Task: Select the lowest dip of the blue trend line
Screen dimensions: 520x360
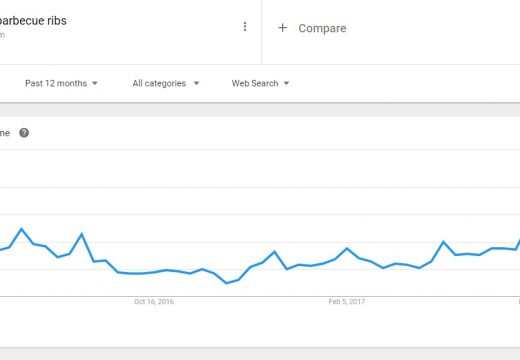Action: tap(227, 283)
